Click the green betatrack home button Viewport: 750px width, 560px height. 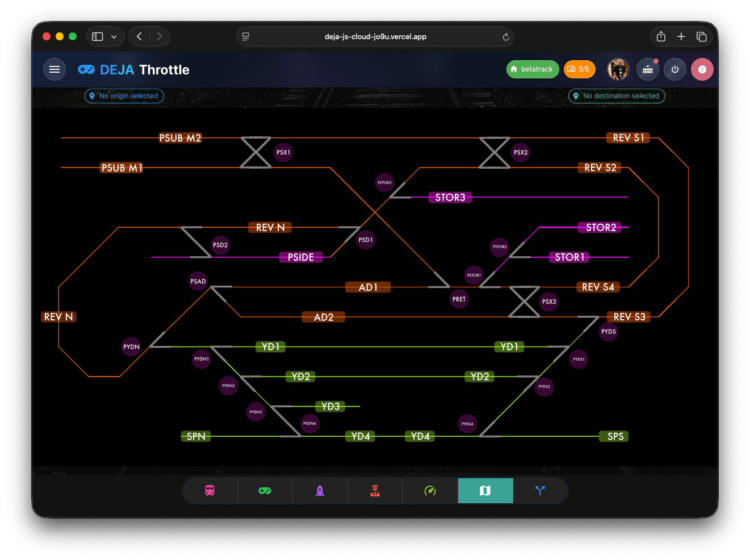point(532,69)
